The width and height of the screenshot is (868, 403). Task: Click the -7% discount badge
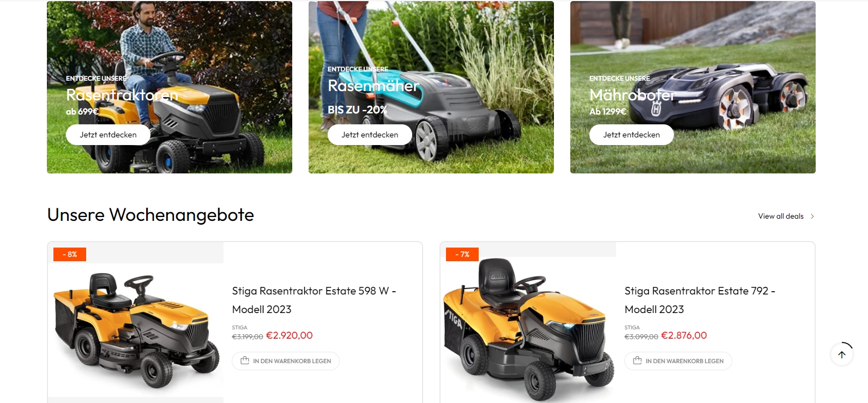pyautogui.click(x=462, y=254)
